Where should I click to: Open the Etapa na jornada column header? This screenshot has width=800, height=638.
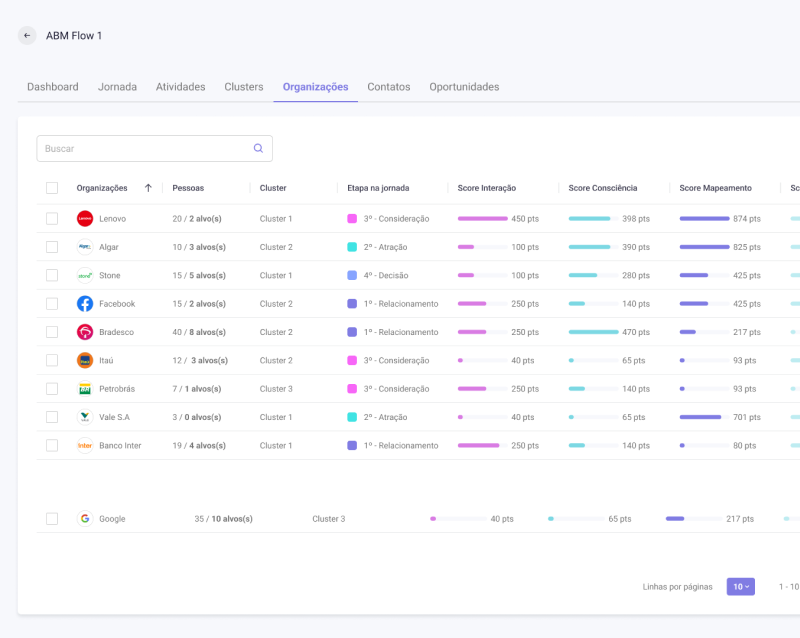pyautogui.click(x=378, y=188)
